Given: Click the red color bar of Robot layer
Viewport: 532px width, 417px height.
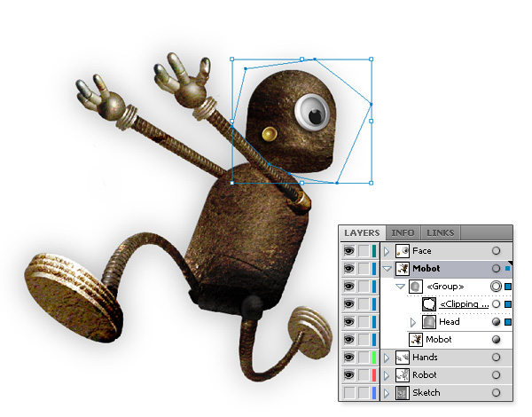Looking at the screenshot, I should 374,375.
